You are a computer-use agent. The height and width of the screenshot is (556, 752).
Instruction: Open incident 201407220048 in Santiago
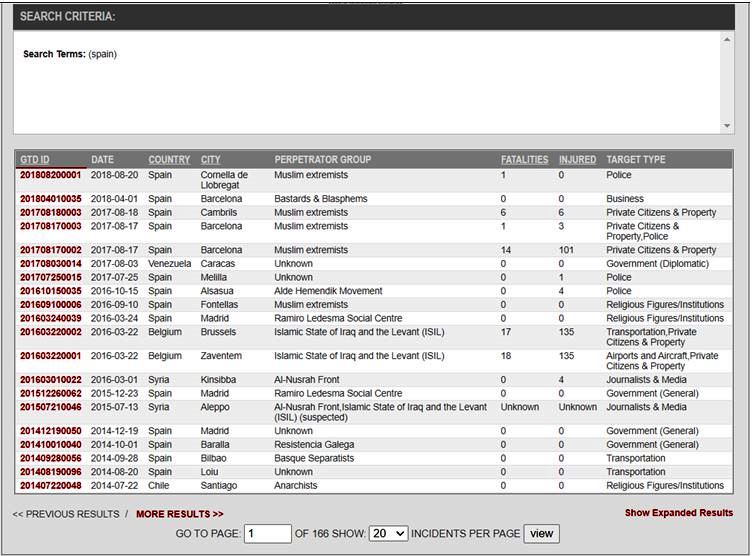[50, 486]
